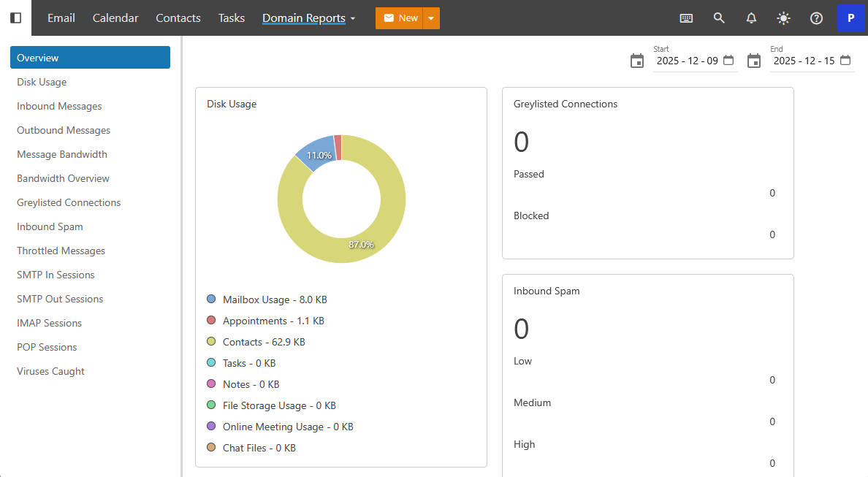Viewport: 868px width, 477px height.
Task: Open the Start date field picker
Action: point(728,61)
